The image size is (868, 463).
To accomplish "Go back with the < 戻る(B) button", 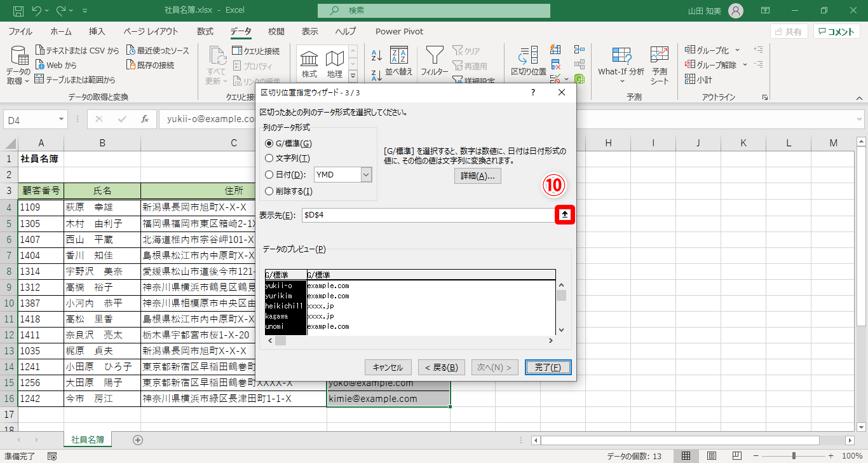I will (442, 368).
